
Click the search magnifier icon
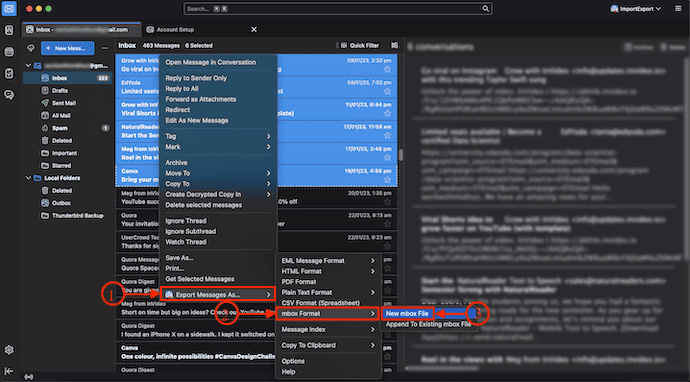tap(485, 8)
